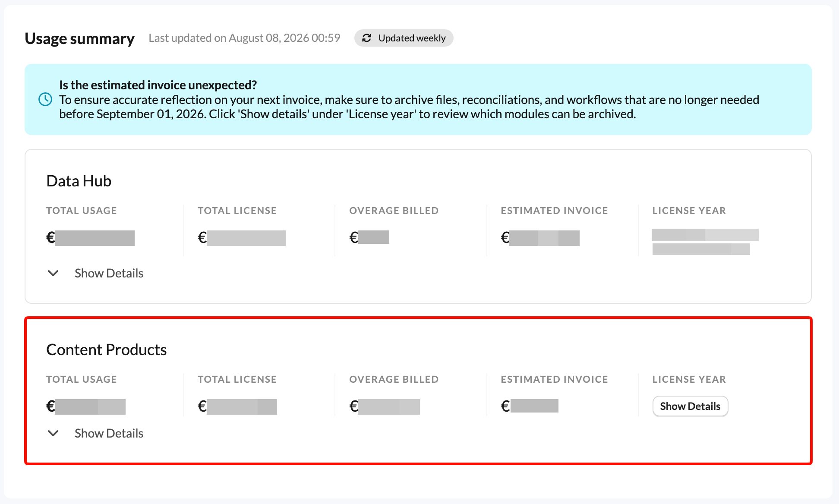The height and width of the screenshot is (504, 839).
Task: Click the clock icon in info banner
Action: [45, 99]
